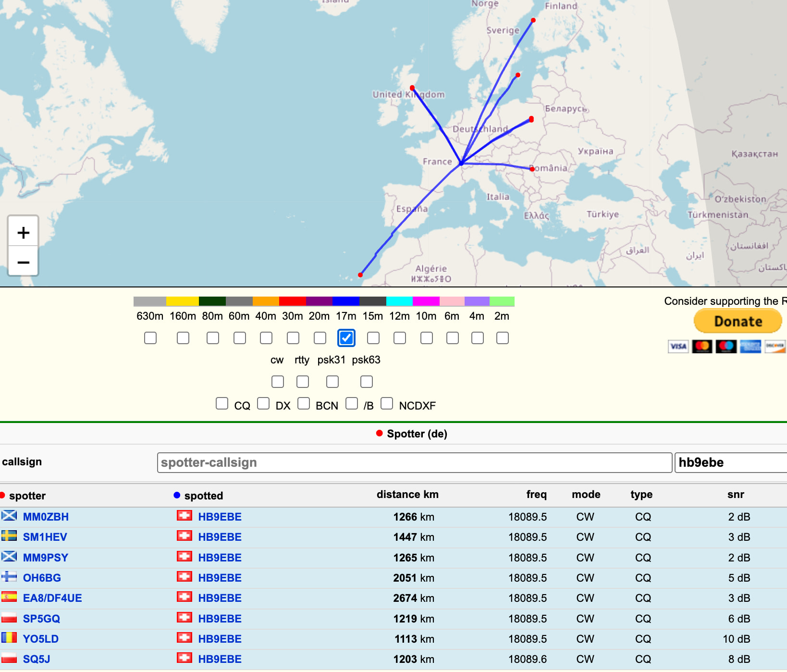Screen dimensions: 787x672
Task: Sort table by distance km header
Action: pos(407,495)
